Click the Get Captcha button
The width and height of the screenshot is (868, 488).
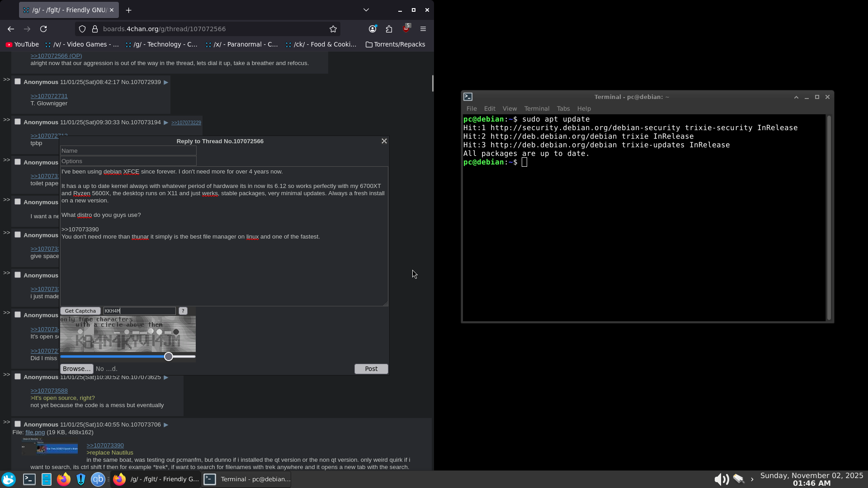point(80,311)
